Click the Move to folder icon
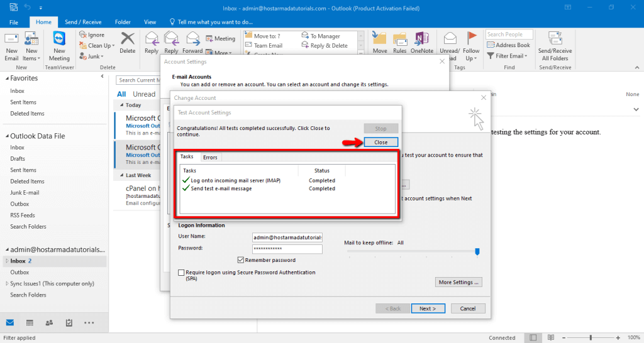644x343 pixels. pos(379,38)
